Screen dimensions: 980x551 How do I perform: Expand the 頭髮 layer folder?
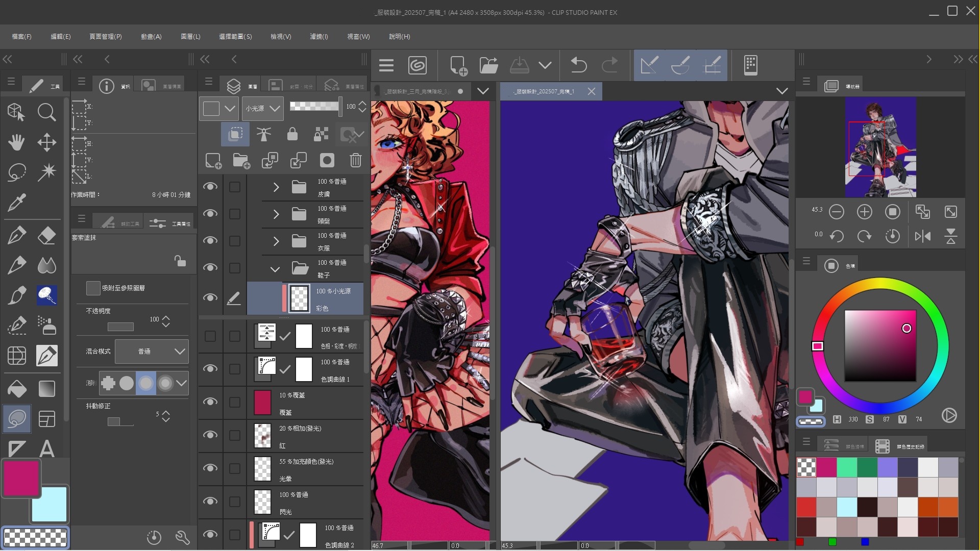[276, 214]
